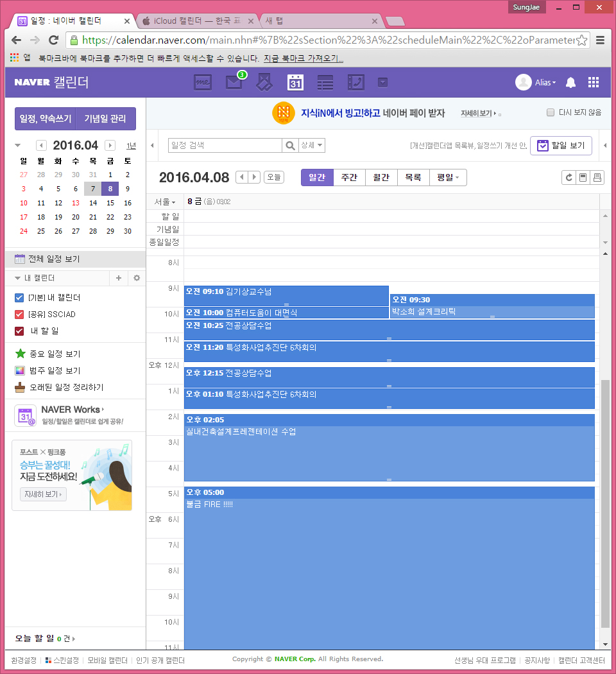Open Naver Mail from the header envelope icon
The height and width of the screenshot is (674, 616).
234,82
